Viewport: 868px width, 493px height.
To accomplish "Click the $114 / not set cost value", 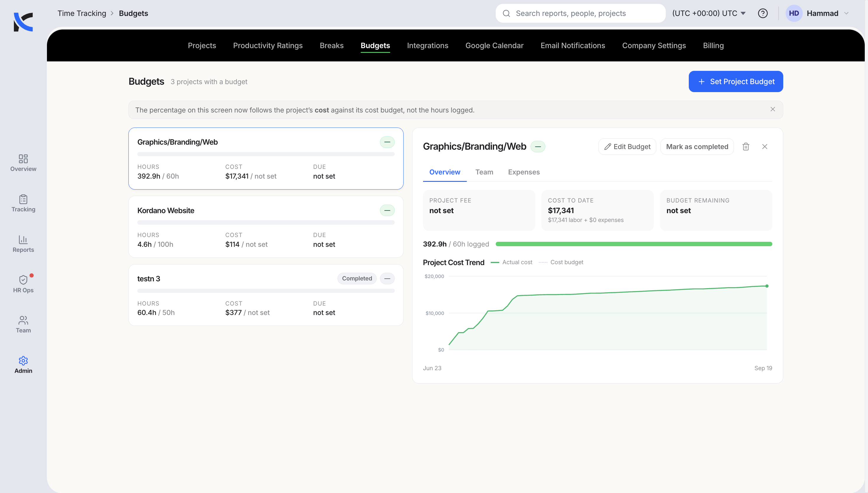I will (246, 244).
